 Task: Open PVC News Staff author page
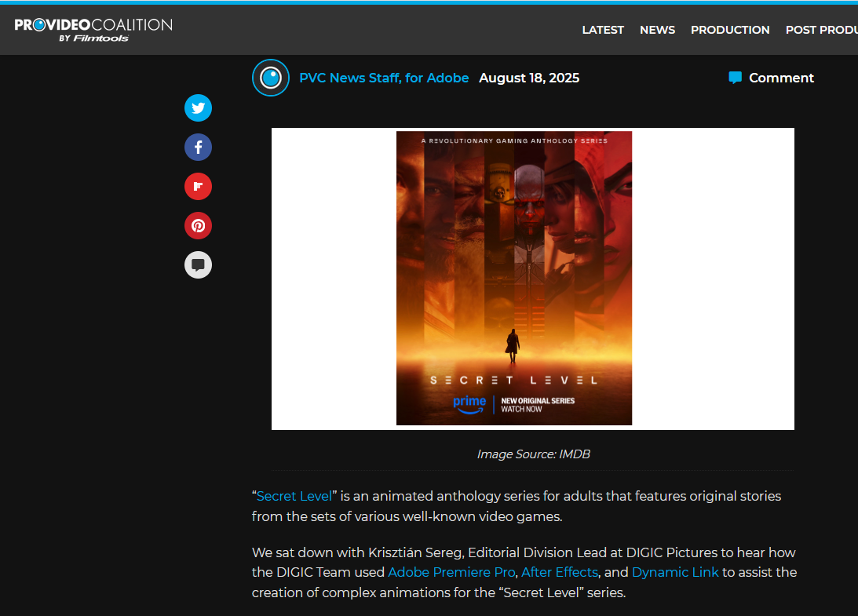[384, 78]
